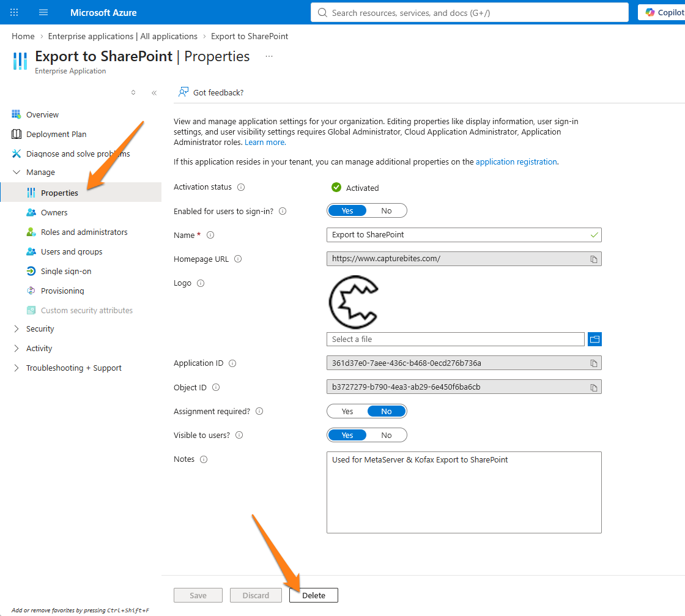
Task: Select Properties in the sidebar
Action: pyautogui.click(x=81, y=193)
